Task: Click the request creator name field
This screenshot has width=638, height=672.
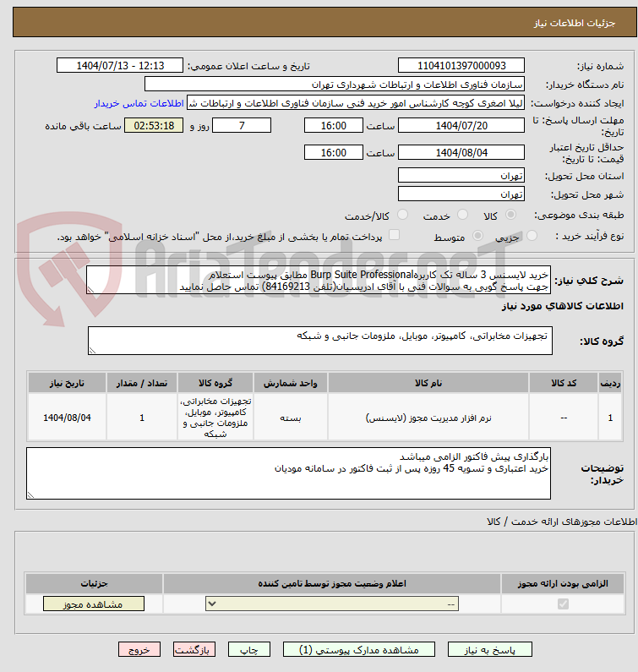Action: [356, 103]
